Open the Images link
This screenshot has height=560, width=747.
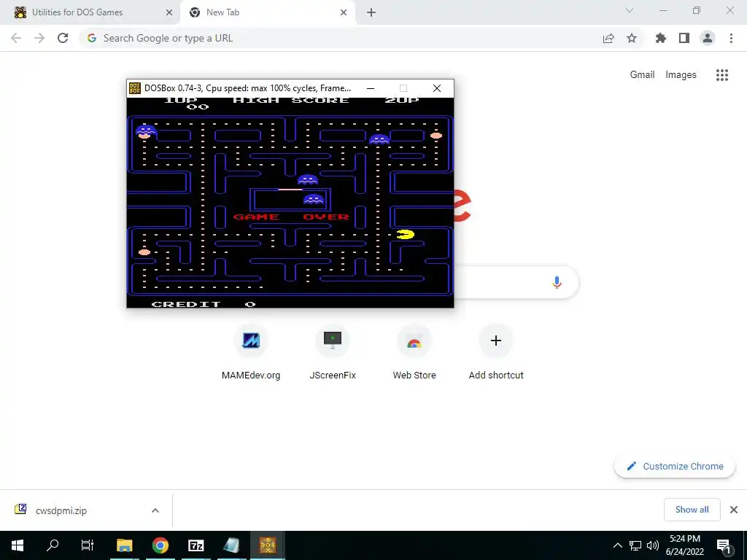point(681,75)
